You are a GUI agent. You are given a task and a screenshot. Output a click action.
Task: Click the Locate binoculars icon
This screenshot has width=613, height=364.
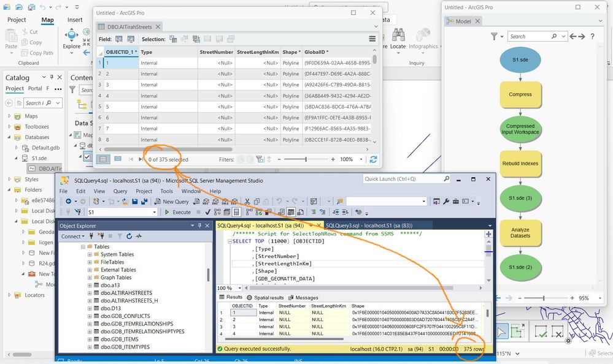[x=398, y=35]
